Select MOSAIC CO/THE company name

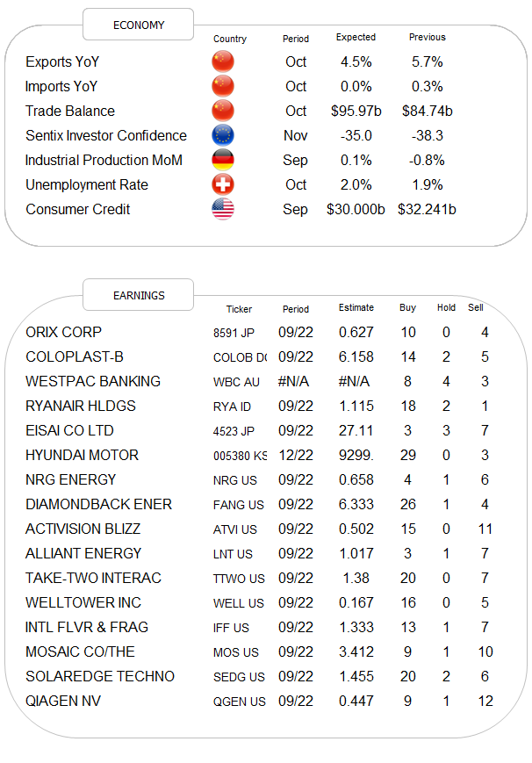pyautogui.click(x=80, y=651)
